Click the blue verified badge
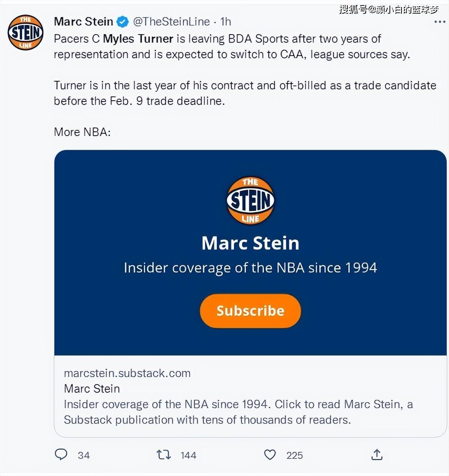Image resolution: width=449 pixels, height=476 pixels. pyautogui.click(x=123, y=22)
